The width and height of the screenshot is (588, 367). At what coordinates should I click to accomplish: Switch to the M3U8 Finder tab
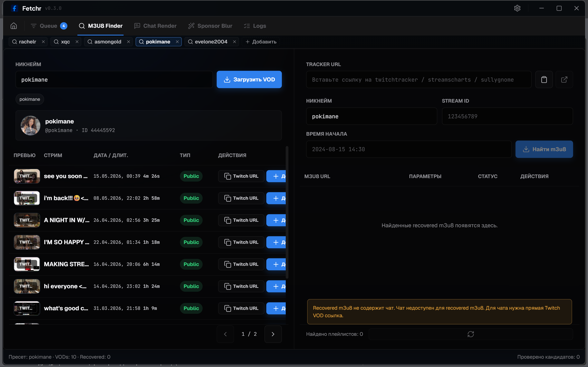tap(101, 26)
